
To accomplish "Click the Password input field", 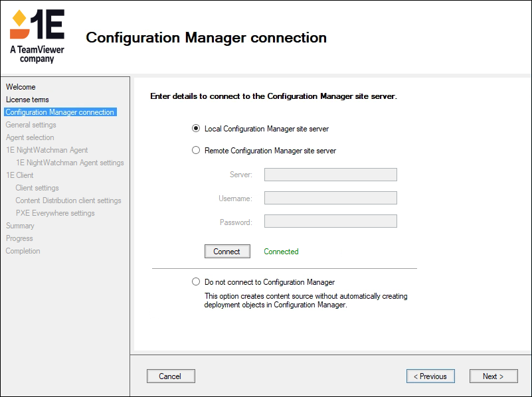I will [x=330, y=222].
